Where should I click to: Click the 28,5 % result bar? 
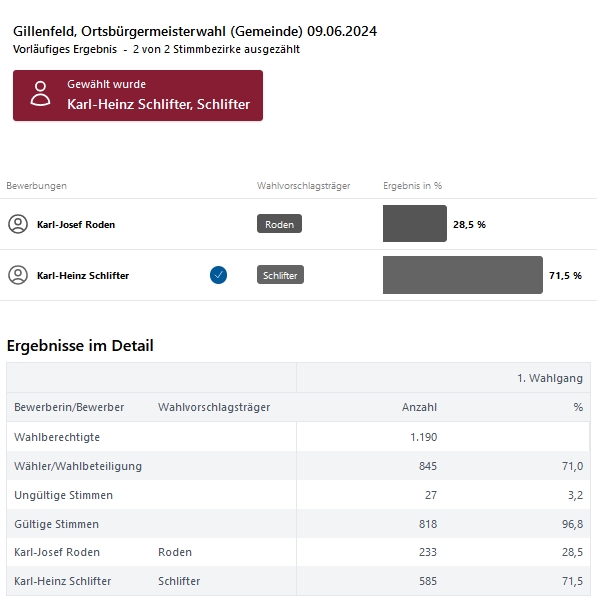(415, 224)
